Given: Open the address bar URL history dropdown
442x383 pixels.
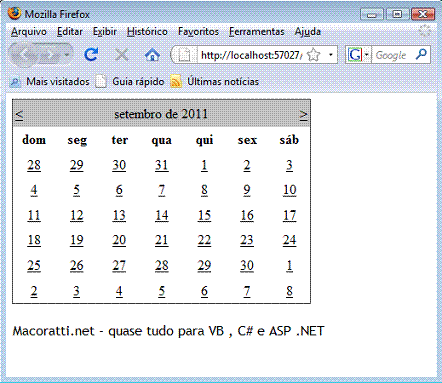Looking at the screenshot, I should click(x=331, y=55).
